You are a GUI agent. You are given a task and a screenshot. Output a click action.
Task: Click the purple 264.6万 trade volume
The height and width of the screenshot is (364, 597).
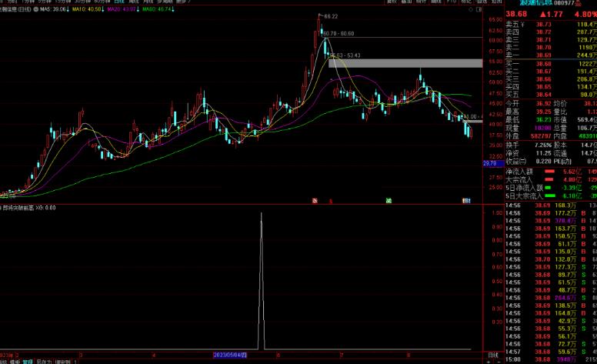click(565, 298)
